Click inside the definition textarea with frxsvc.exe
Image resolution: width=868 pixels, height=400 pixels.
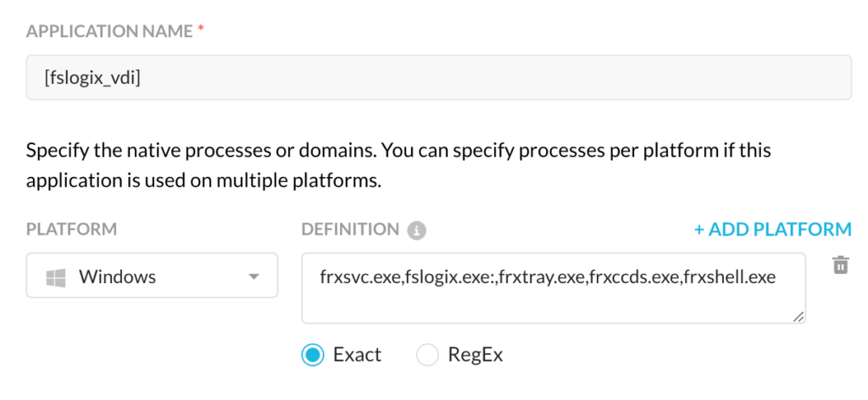point(554,288)
